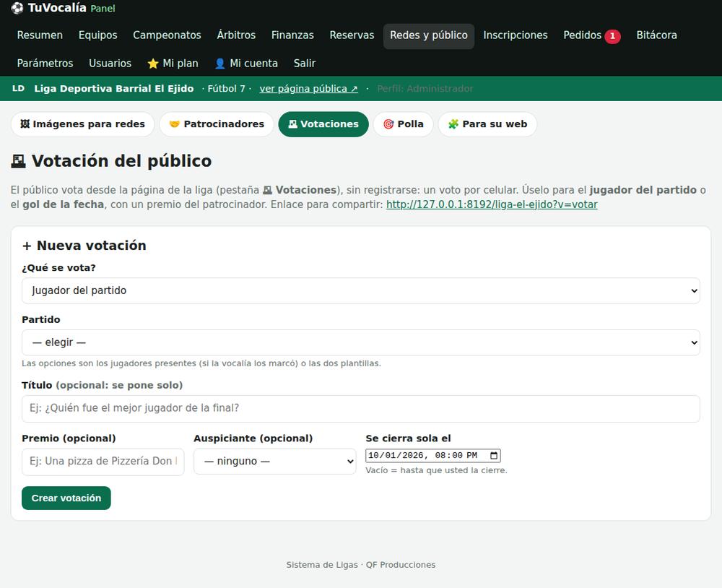
Task: Open the Equipos menu item
Action: [x=97, y=35]
